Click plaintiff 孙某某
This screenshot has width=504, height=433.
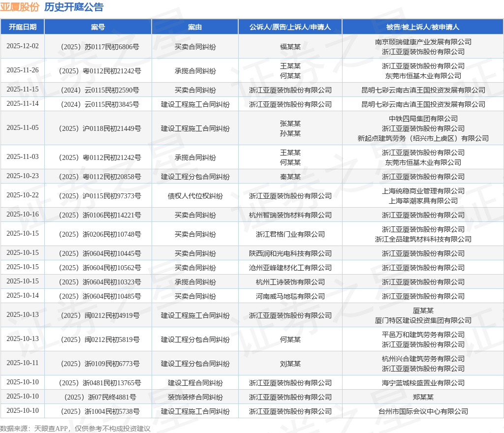point(290,133)
